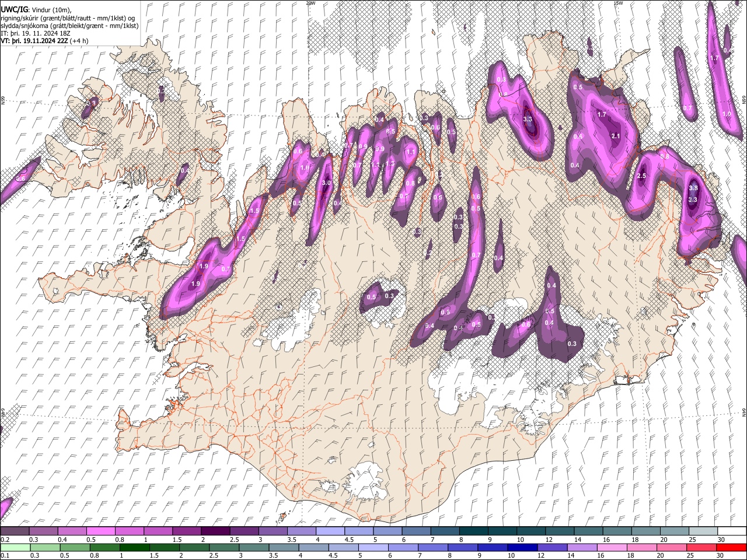Click valid time 'VT: þri. 19.11.2024 22Z (+4 h)'
This screenshot has width=747, height=560.
[45, 41]
